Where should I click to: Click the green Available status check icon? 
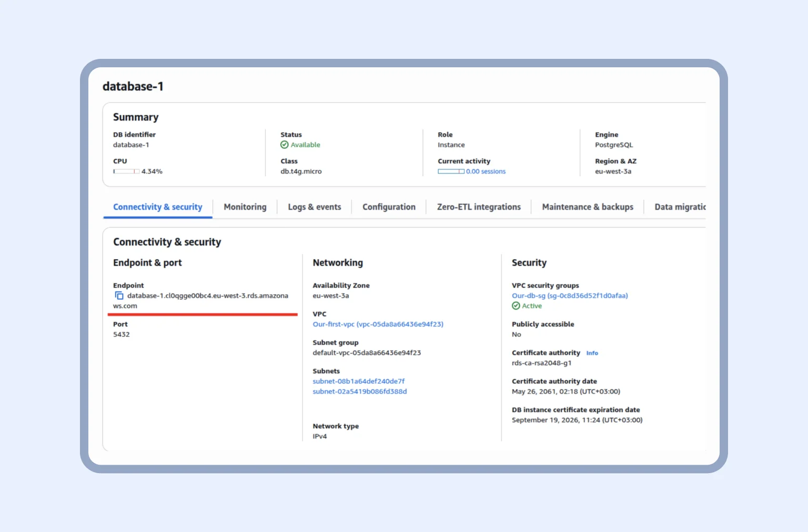(x=284, y=145)
